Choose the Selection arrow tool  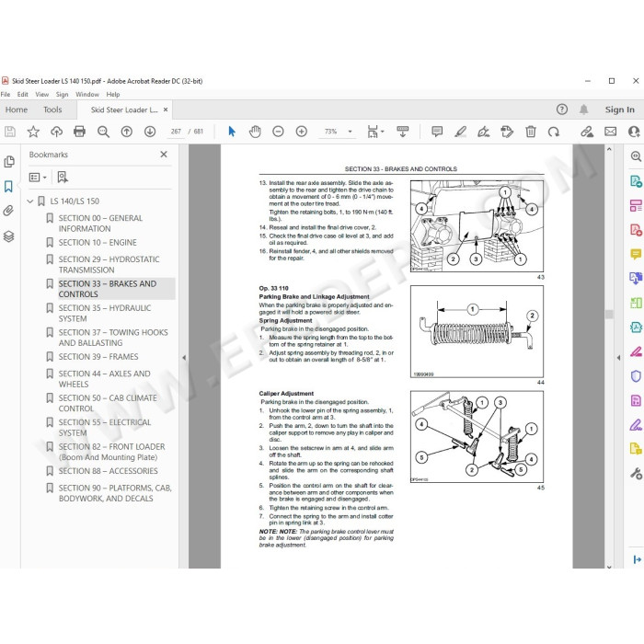tap(232, 132)
